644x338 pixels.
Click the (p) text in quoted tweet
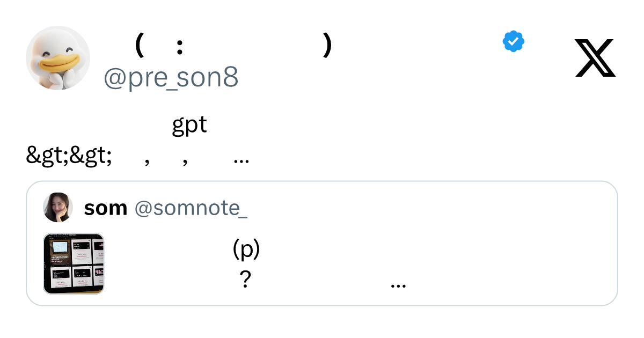pos(247,249)
